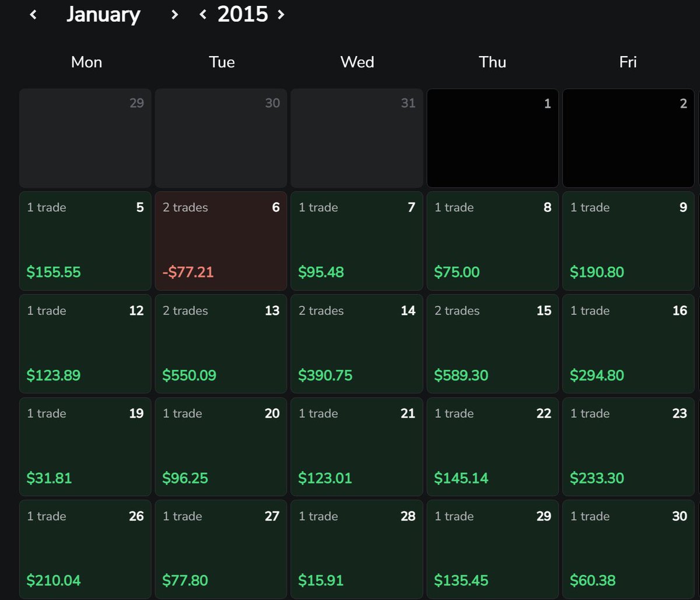This screenshot has height=600, width=700.
Task: Select January 30 cell with $60.38
Action: [628, 549]
